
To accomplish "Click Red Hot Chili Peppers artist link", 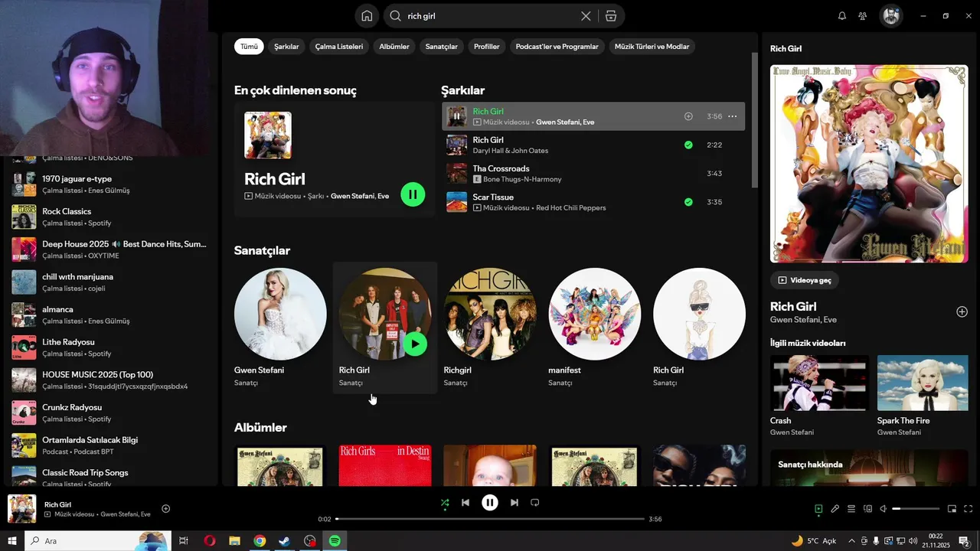I will (x=570, y=208).
